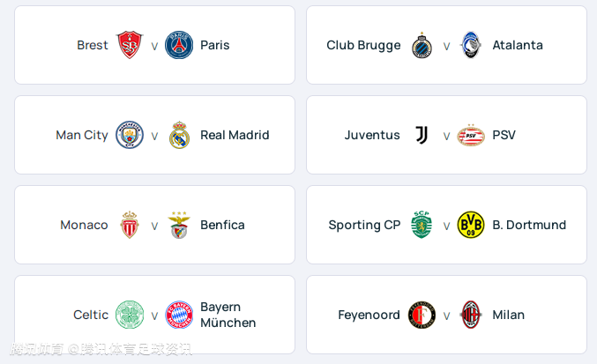Viewport: 597px width, 364px height.
Task: Click the Borussia Dortmund BVB logo
Action: pyautogui.click(x=471, y=225)
